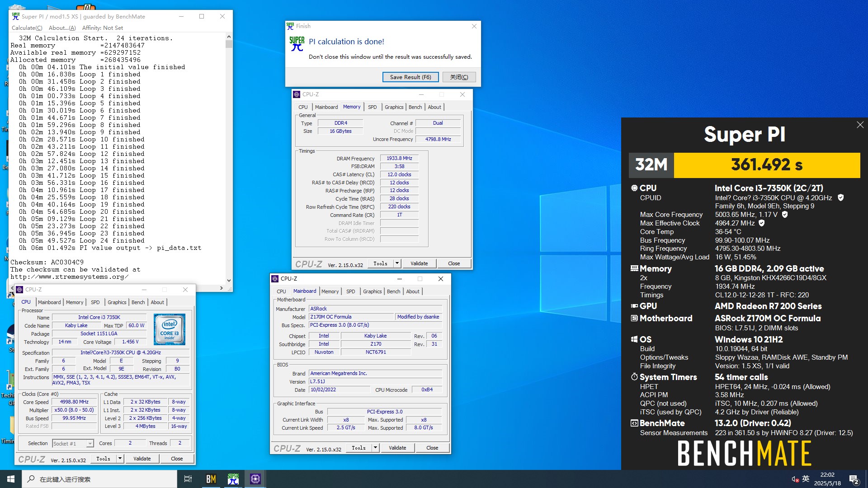Click the Super PI icon in Finish dialog
The image size is (868, 488).
297,44
